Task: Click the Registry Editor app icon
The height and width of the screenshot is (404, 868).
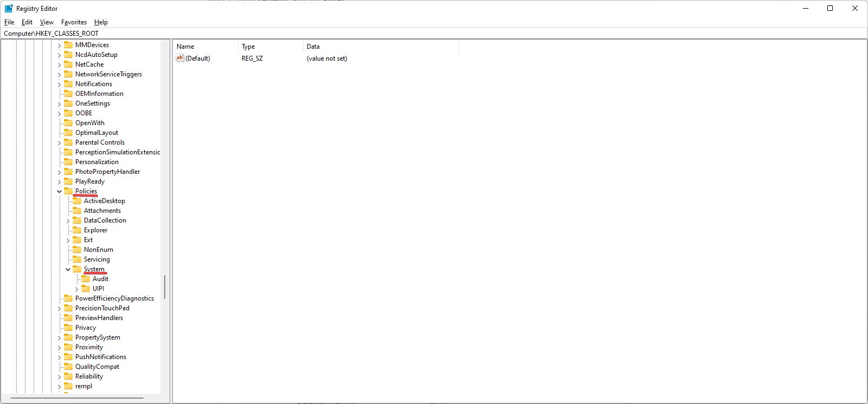Action: point(9,9)
